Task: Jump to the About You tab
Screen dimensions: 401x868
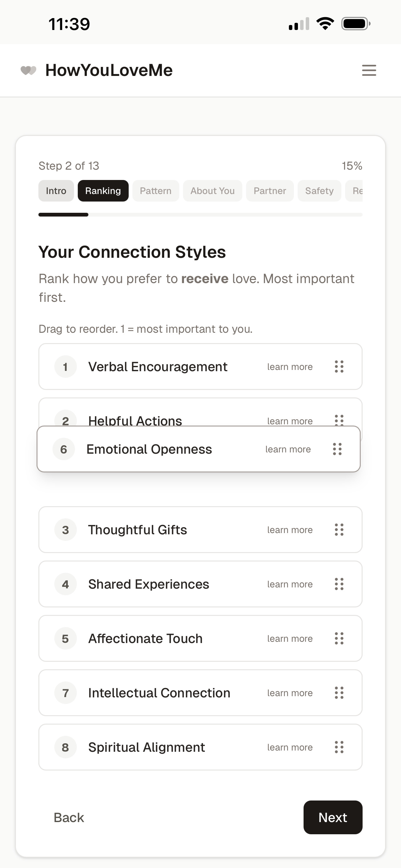Action: tap(212, 191)
